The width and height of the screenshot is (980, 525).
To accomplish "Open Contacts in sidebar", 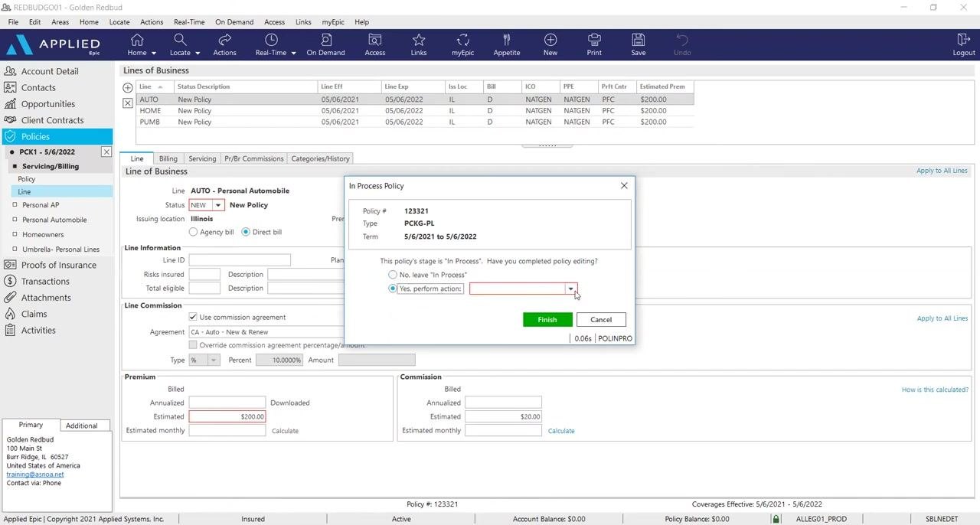I will point(38,87).
